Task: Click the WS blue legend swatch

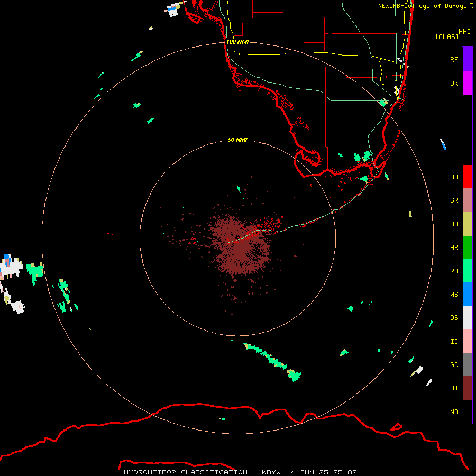Action: [467, 294]
